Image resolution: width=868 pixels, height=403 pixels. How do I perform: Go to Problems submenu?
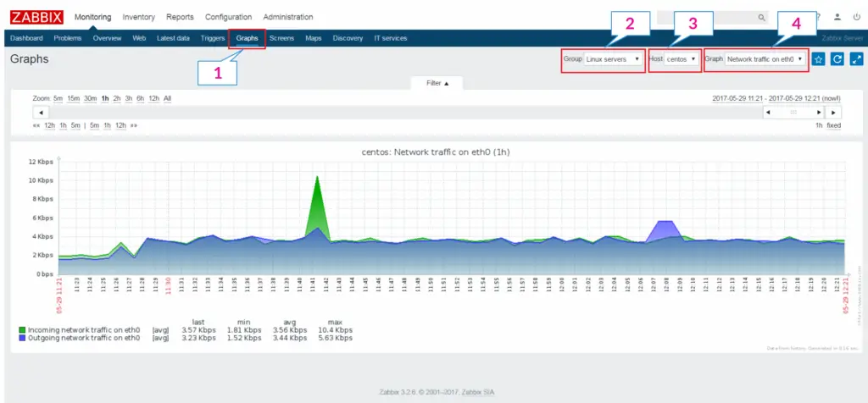click(x=68, y=38)
